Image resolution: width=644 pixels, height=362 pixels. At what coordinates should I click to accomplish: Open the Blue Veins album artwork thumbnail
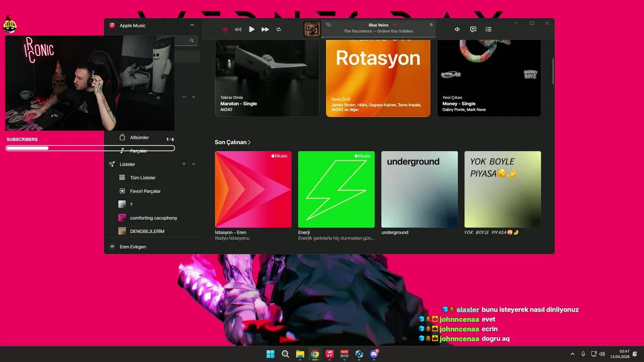(x=312, y=29)
